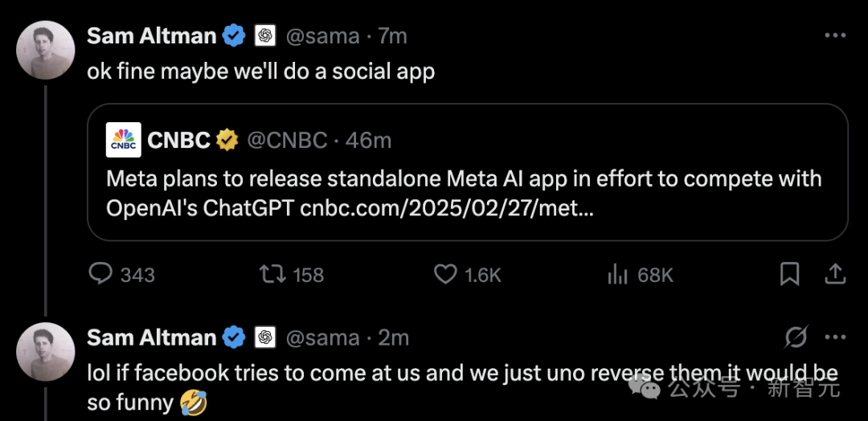Bookmark the 'social app' tweet
Image resolution: width=868 pixels, height=421 pixels.
[789, 275]
